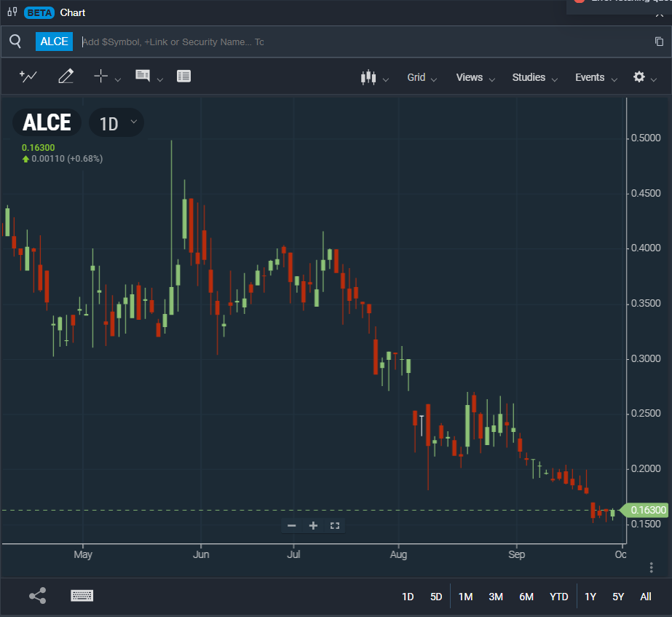The height and width of the screenshot is (617, 672).
Task: Click the 0.4500 price axis label
Action: (646, 193)
